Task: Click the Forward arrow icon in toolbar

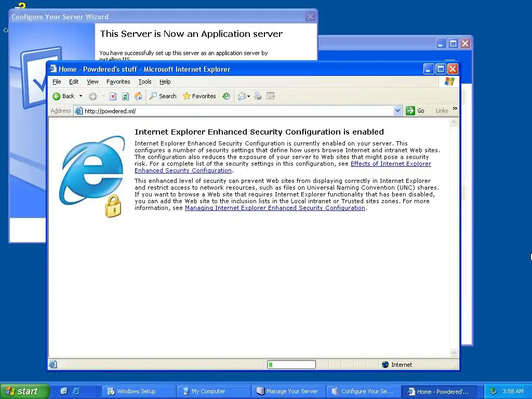Action: [x=92, y=96]
